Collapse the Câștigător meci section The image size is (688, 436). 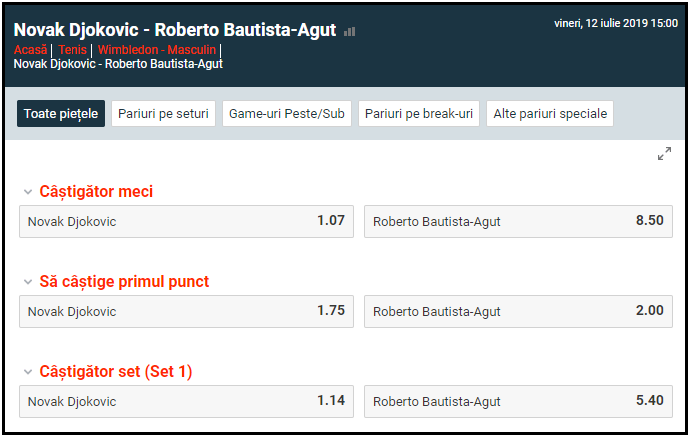pyautogui.click(x=28, y=192)
